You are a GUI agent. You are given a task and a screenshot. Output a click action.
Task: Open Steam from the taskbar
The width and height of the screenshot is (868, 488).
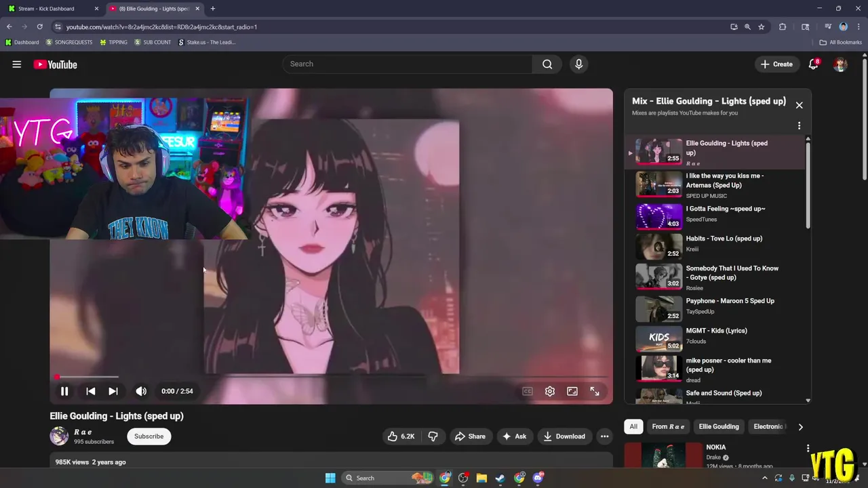tap(500, 478)
